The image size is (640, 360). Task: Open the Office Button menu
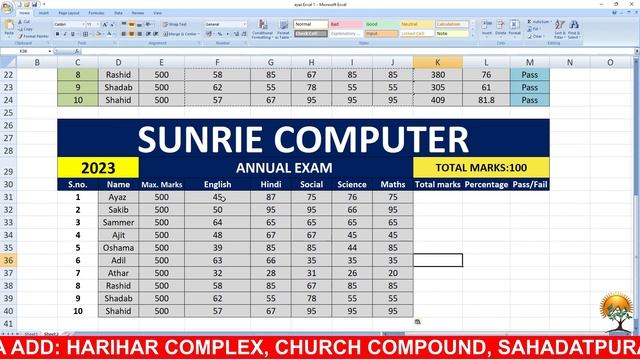(x=7, y=7)
